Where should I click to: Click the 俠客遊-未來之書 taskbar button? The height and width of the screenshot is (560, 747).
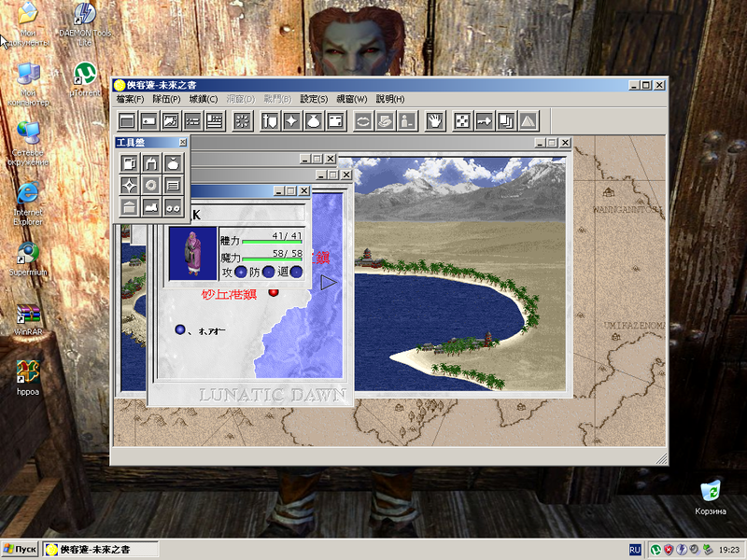pyautogui.click(x=101, y=549)
